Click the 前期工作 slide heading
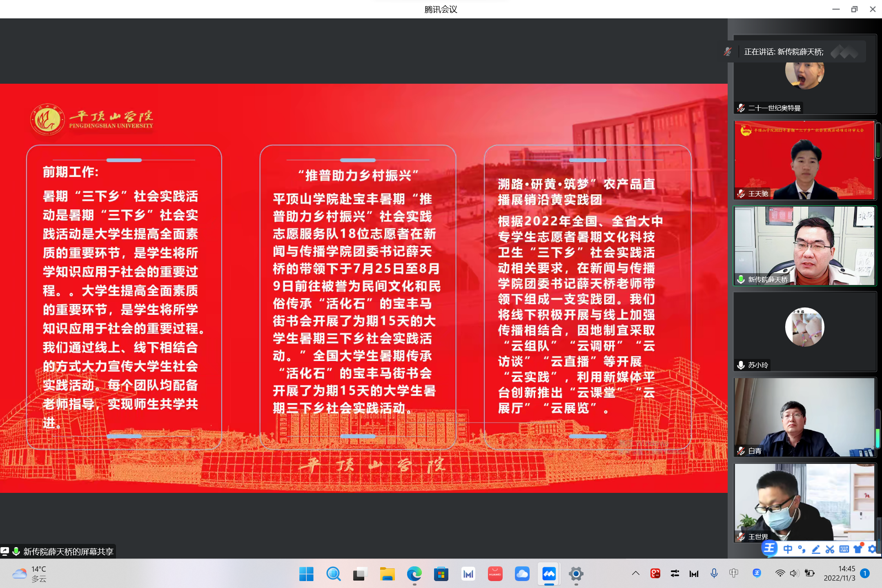Viewport: 882px width, 588px height. click(x=71, y=172)
